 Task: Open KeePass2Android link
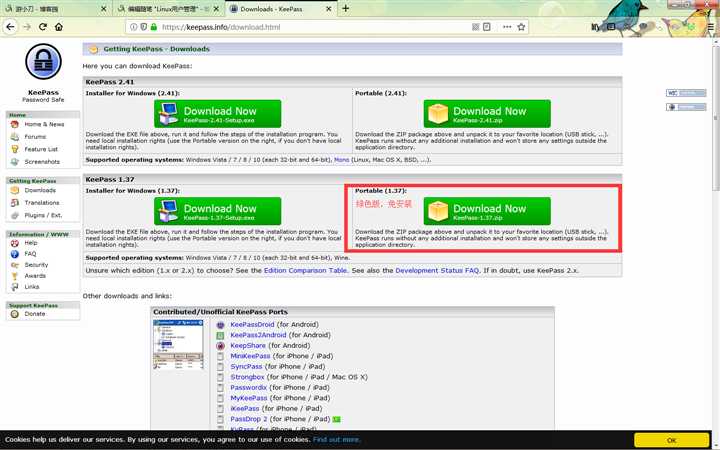(x=258, y=335)
